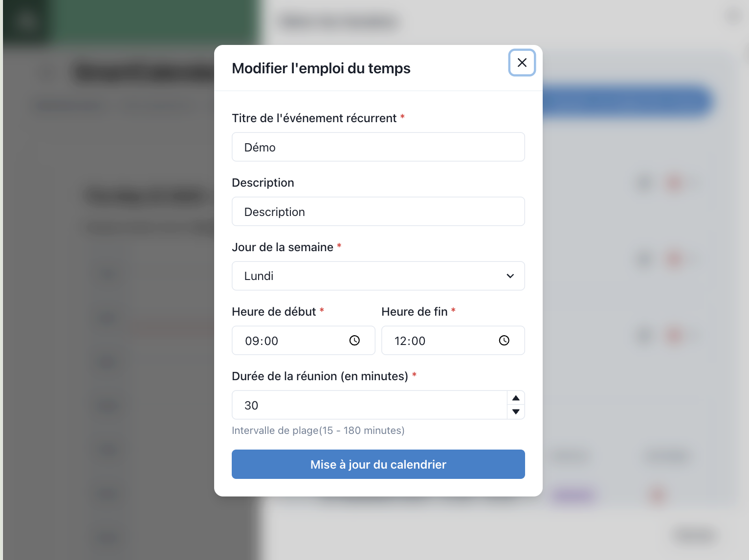This screenshot has height=560, width=749.
Task: Click the Description label above the field
Action: [x=263, y=183]
